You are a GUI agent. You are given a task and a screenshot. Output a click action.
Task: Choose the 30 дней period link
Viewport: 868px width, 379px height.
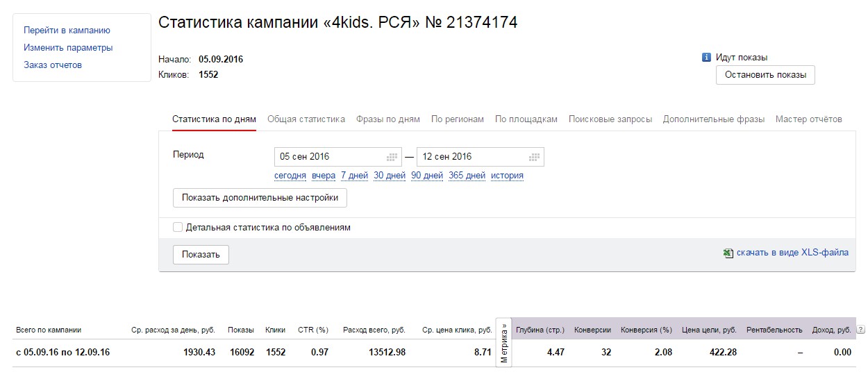pos(390,176)
